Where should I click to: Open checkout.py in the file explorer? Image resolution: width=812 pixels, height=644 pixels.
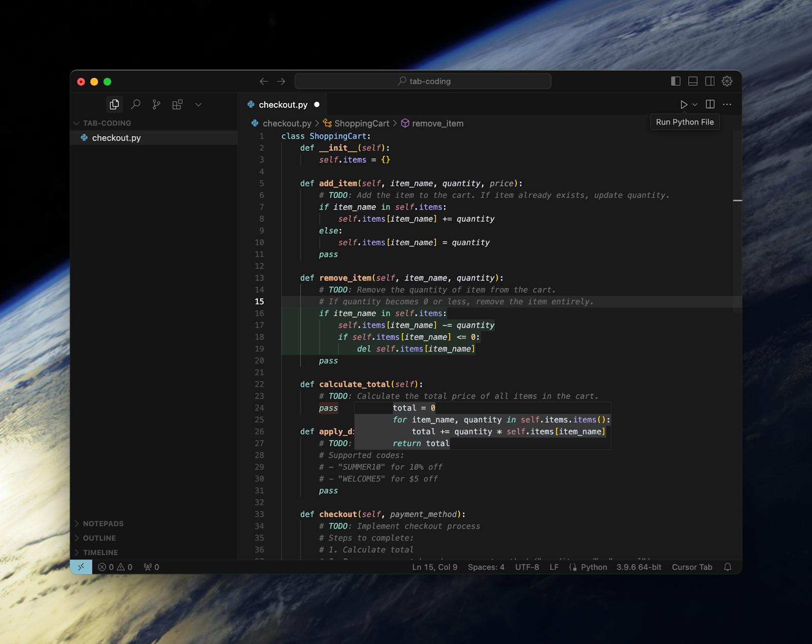click(x=116, y=138)
